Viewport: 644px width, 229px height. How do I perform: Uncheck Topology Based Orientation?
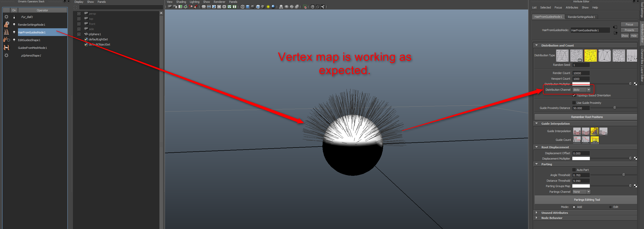(574, 95)
